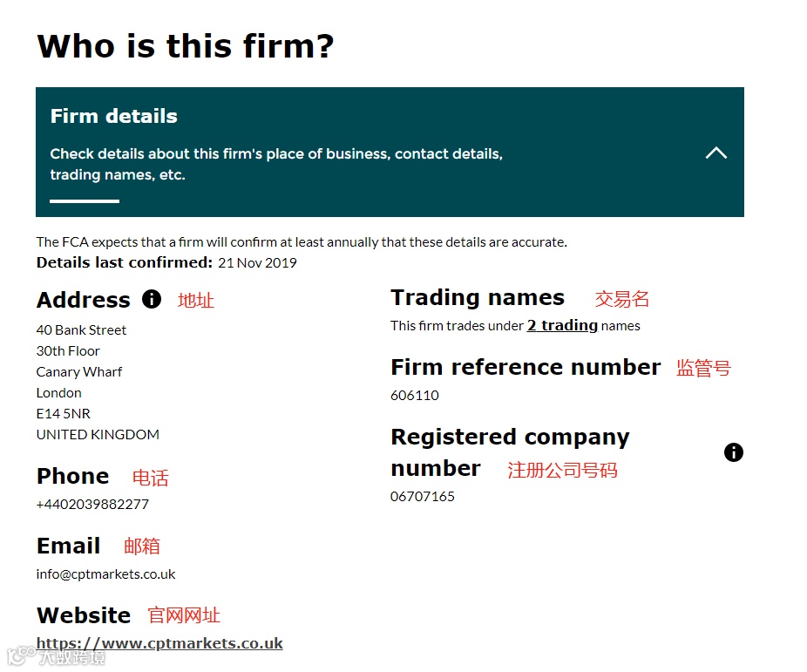Click the Firm details panel header
This screenshot has width=807, height=672.
(x=114, y=117)
